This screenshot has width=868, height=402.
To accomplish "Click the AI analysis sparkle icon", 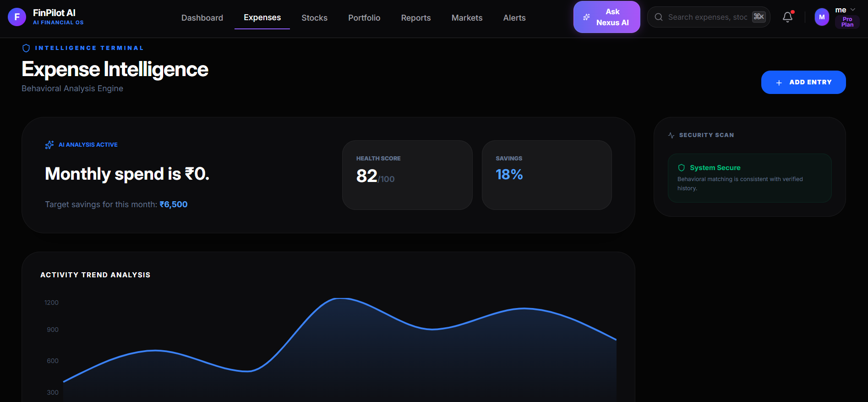I will pos(49,145).
